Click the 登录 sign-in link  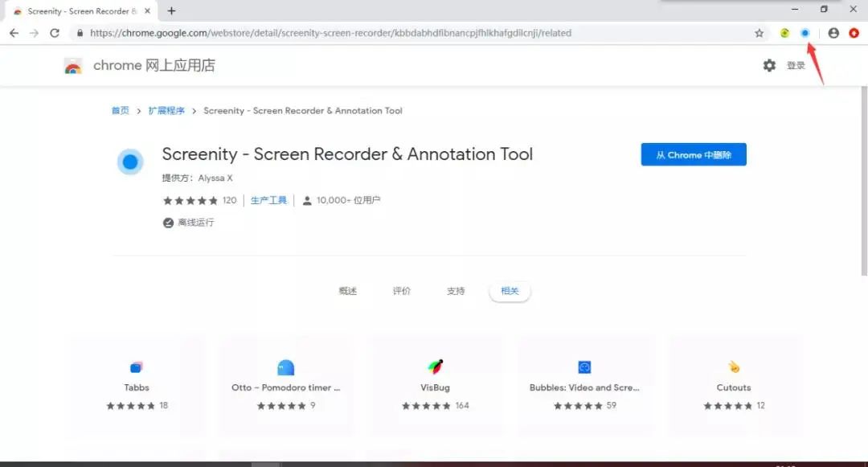click(796, 65)
